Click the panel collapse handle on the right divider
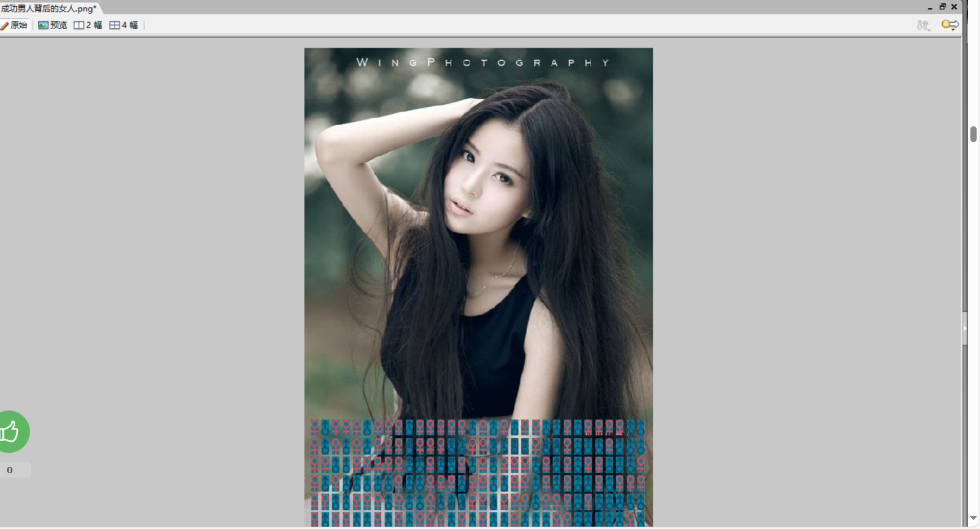Screen dimensions: 980x529 (965, 328)
